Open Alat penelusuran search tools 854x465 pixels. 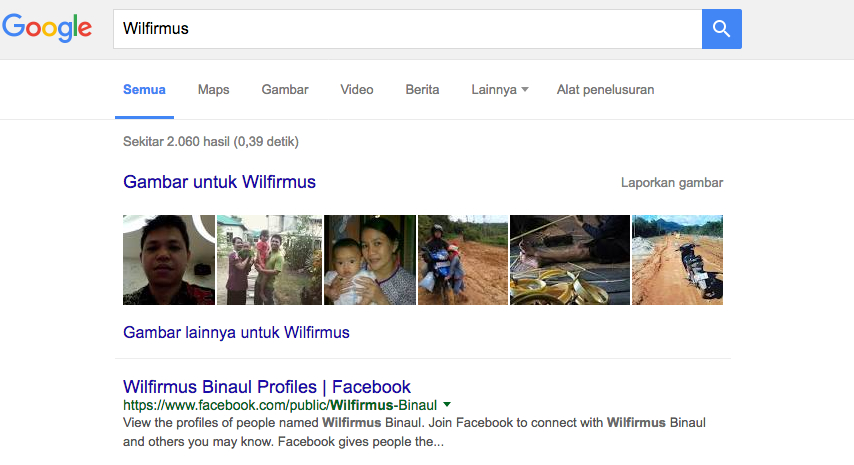click(605, 90)
